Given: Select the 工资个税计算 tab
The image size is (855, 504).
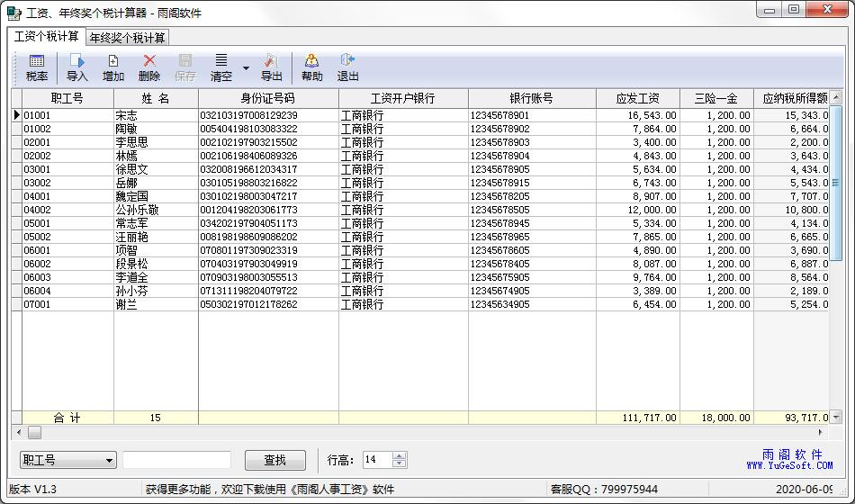Looking at the screenshot, I should pos(47,37).
